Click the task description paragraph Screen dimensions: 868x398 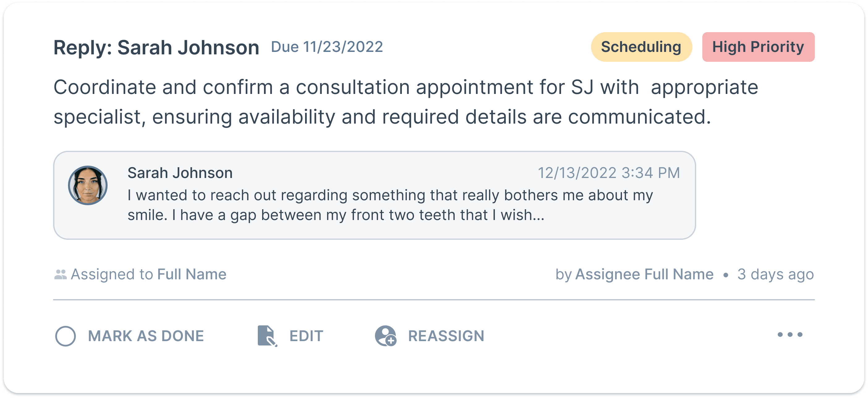coord(406,102)
